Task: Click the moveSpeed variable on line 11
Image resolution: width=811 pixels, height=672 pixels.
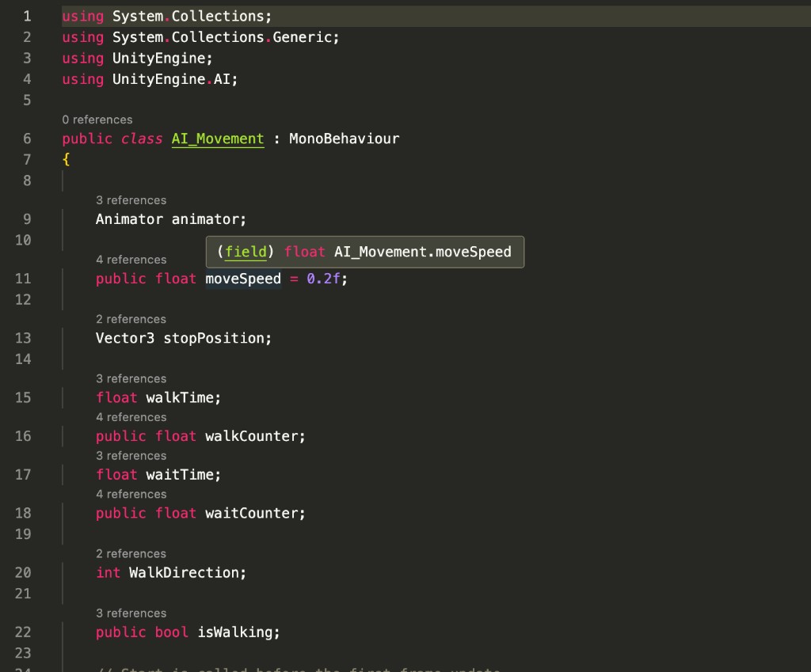Action: 243,279
